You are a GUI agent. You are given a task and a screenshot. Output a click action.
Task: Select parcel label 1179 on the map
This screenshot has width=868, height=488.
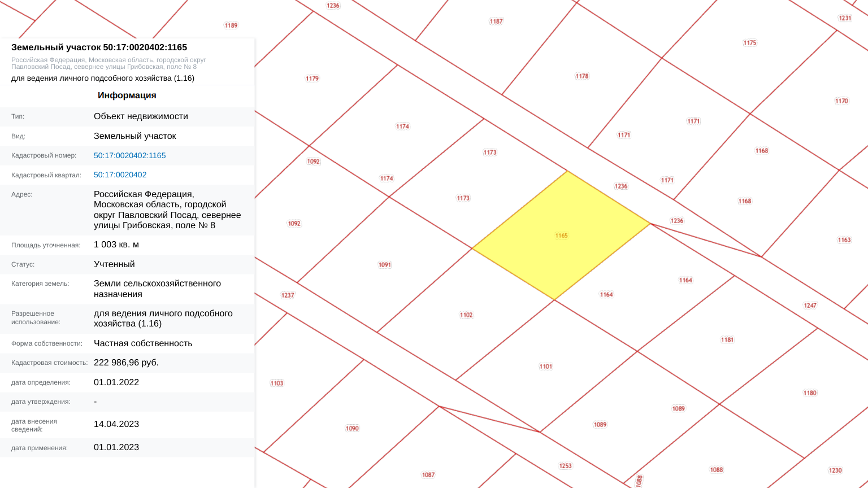click(x=312, y=79)
